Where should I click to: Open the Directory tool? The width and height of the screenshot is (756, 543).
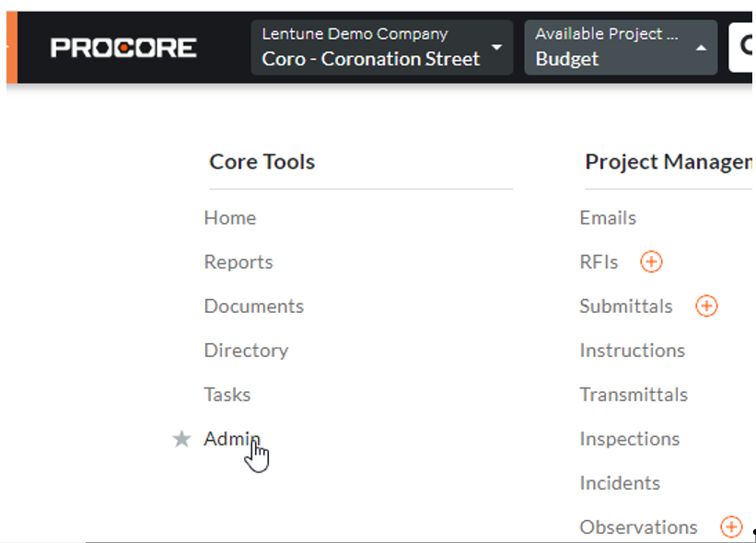[246, 351]
